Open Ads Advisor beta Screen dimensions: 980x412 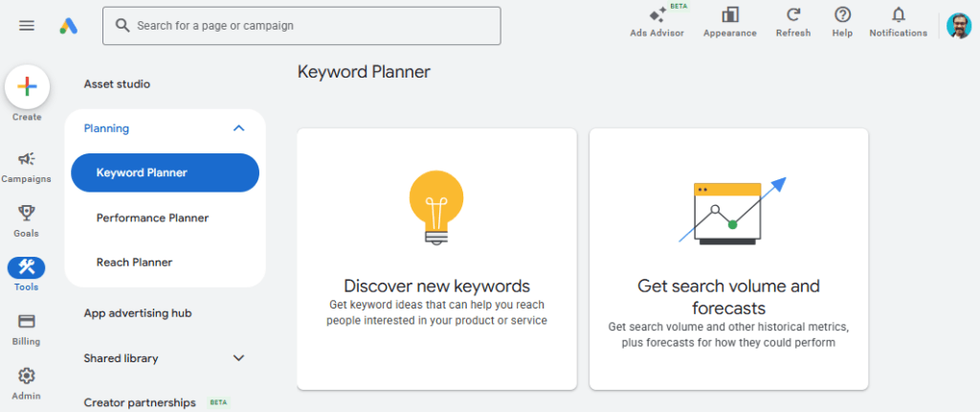click(x=657, y=23)
